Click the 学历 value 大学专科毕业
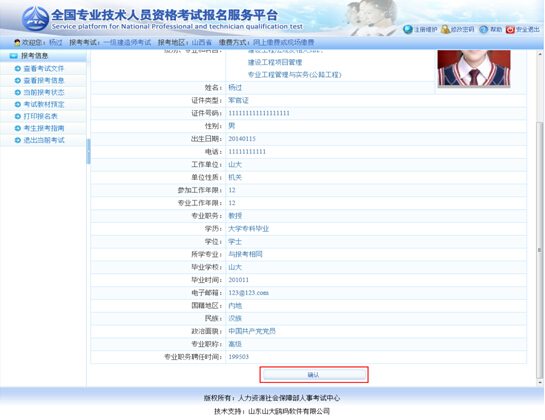The width and height of the screenshot is (545, 420). pyautogui.click(x=249, y=229)
